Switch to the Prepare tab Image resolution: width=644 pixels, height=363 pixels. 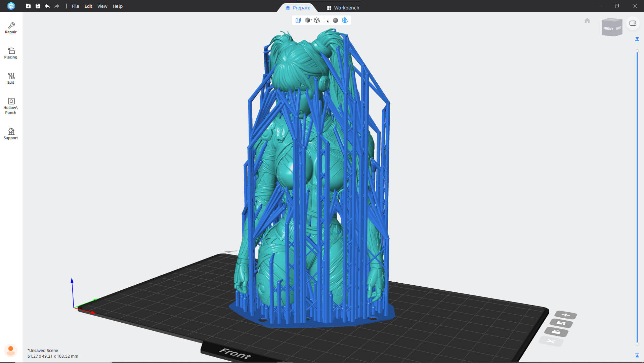[298, 8]
